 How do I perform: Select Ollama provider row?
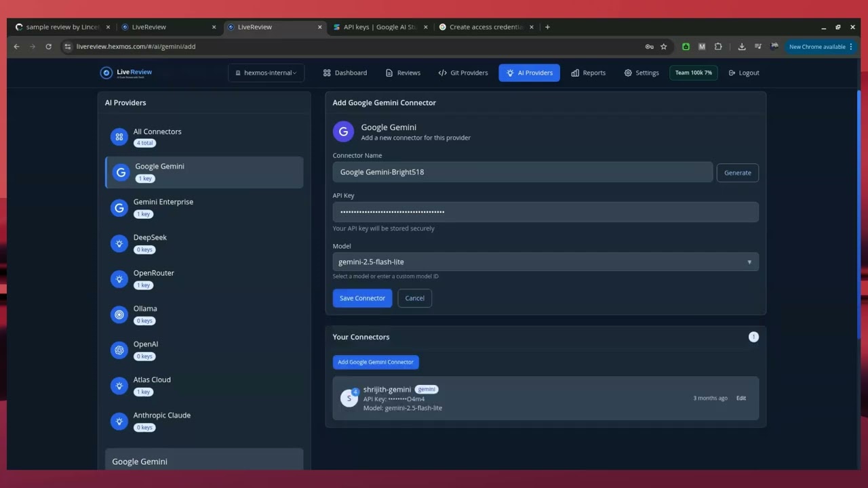tap(204, 314)
